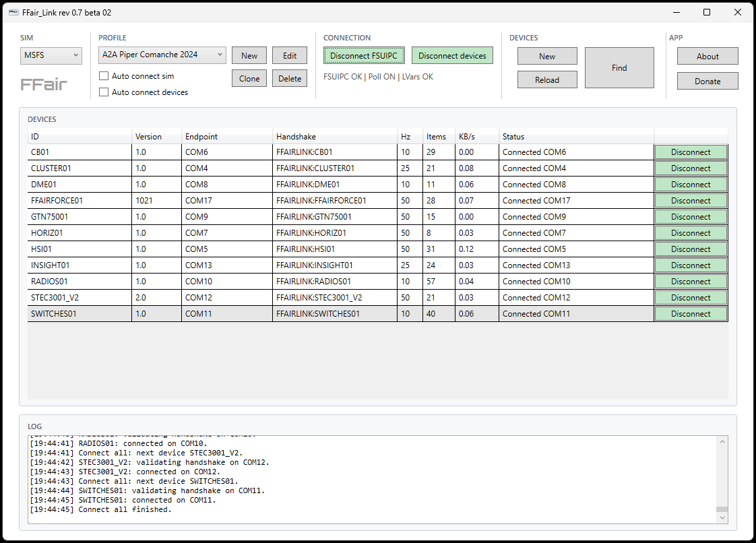Image resolution: width=756 pixels, height=543 pixels.
Task: Disconnect the HSI01 device
Action: [691, 249]
